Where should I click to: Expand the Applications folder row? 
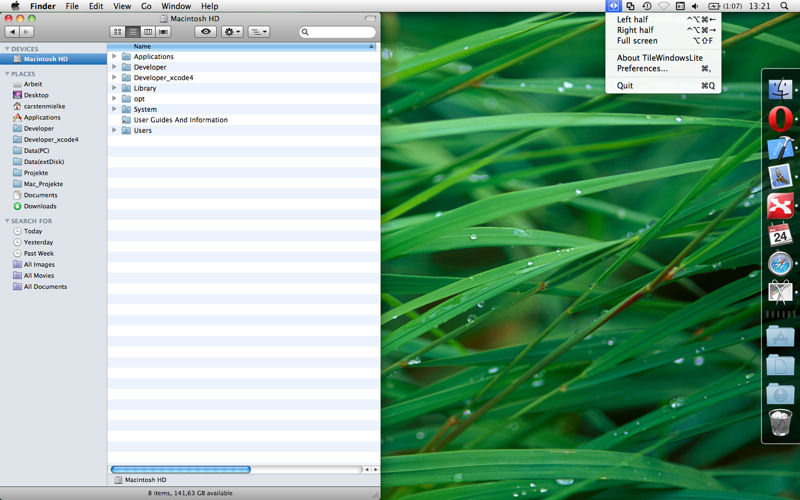pyautogui.click(x=114, y=57)
